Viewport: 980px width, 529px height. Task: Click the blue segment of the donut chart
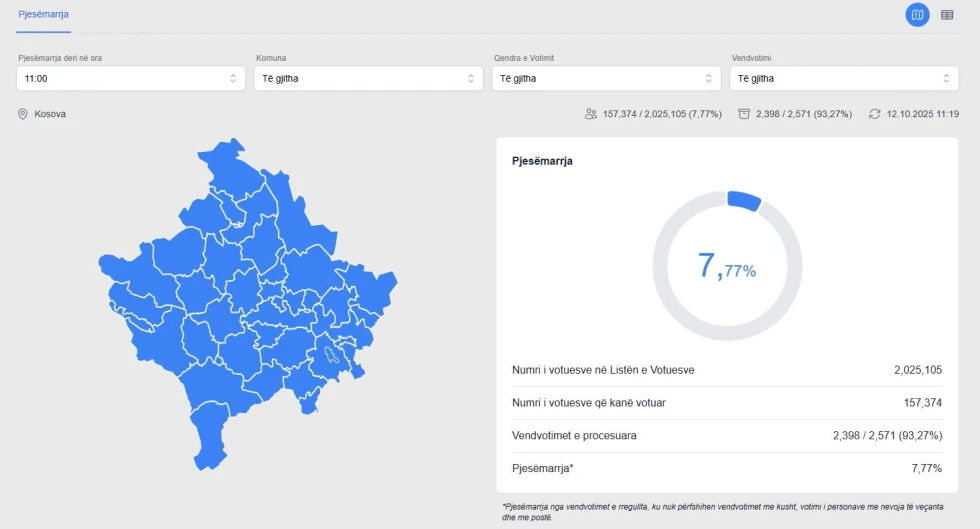pyautogui.click(x=744, y=200)
